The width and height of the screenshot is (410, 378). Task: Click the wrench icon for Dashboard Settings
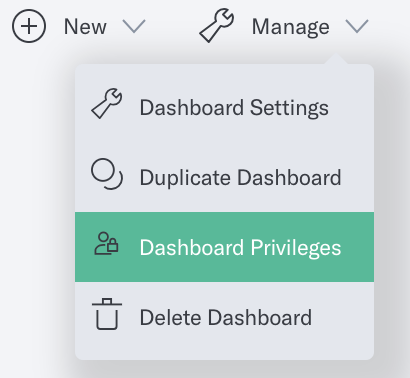[x=107, y=103]
